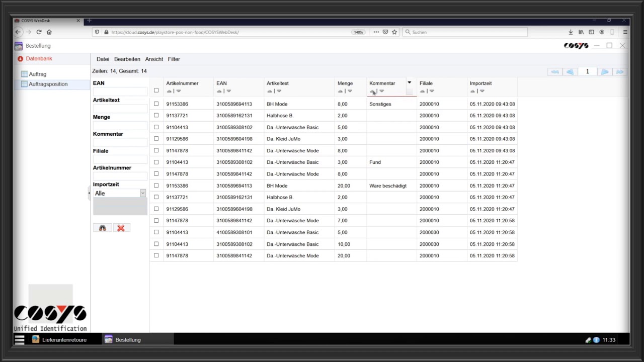Viewport: 644px width, 362px height.
Task: Click the Kommentar filter input field
Action: coord(120,142)
